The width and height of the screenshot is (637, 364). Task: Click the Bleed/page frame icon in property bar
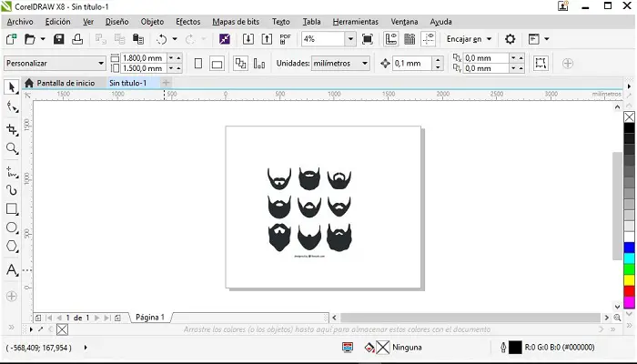point(541,63)
